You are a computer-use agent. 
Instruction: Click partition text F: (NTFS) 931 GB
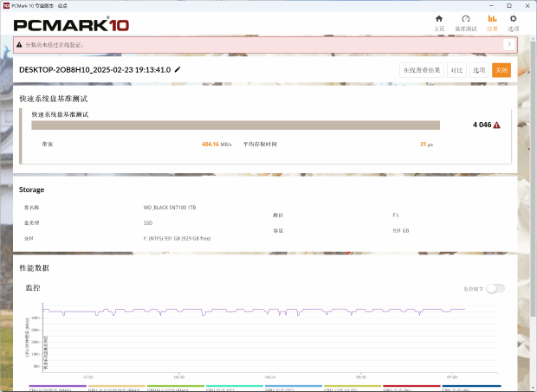[x=177, y=239]
